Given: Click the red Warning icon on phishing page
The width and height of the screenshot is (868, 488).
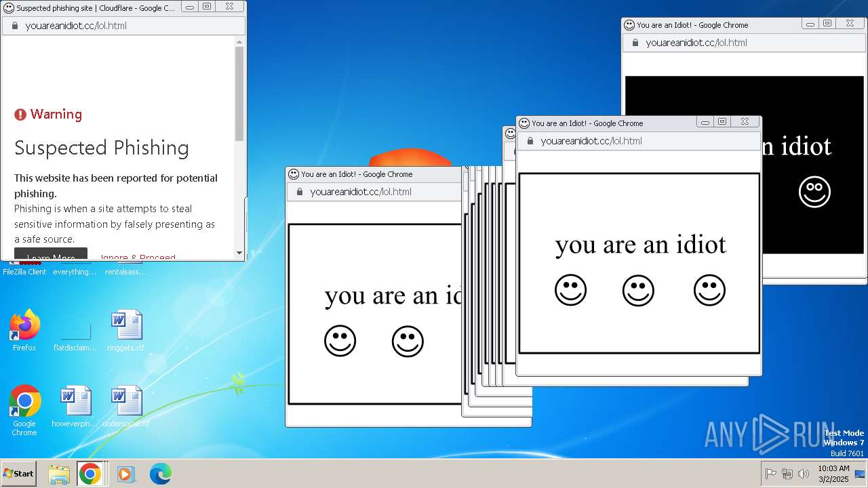Looking at the screenshot, I should tap(20, 115).
